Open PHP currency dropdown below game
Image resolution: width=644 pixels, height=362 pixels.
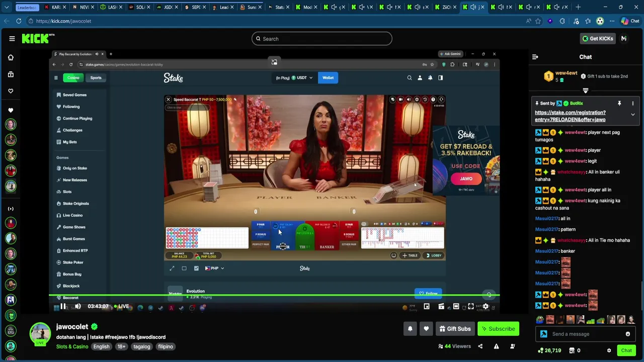(x=215, y=268)
